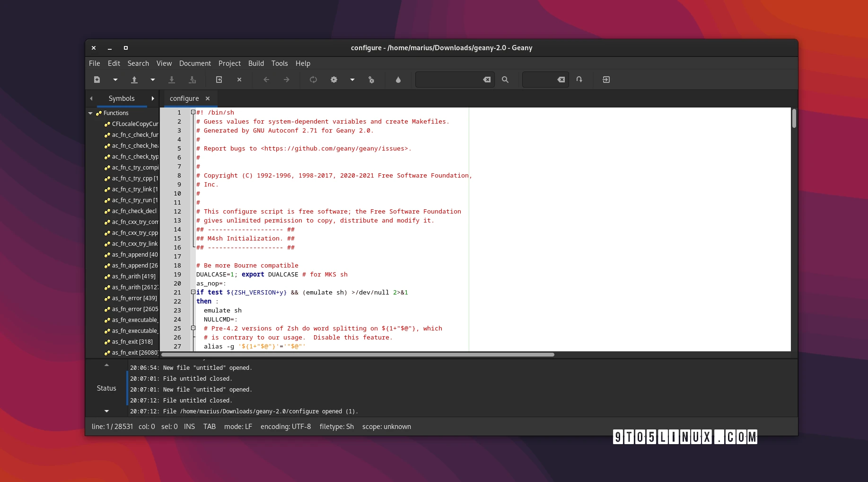This screenshot has width=868, height=482.
Task: Open the new-file dropdown arrow
Action: click(x=114, y=80)
